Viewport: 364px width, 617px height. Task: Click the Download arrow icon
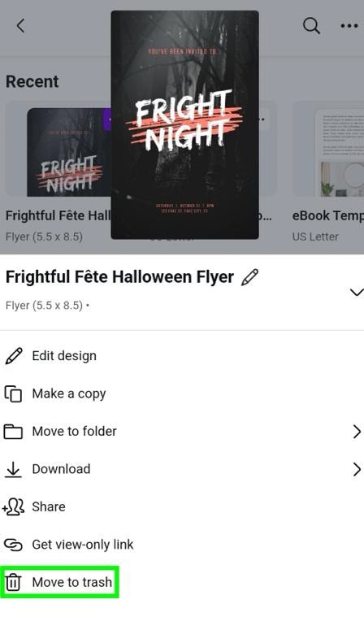tap(13, 469)
